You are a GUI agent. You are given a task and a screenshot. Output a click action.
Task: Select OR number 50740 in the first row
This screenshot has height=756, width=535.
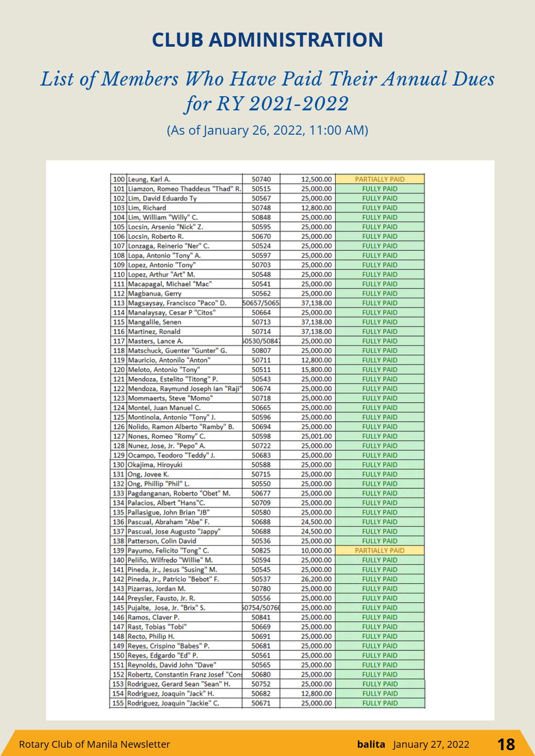pos(261,179)
